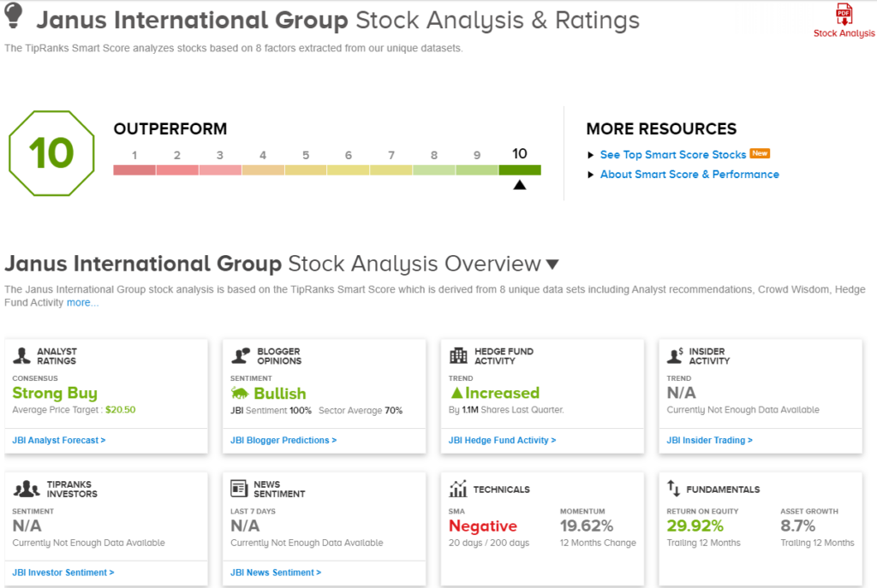Click the yellow score 6 bar segment
The image size is (877, 588).
pyautogui.click(x=348, y=170)
